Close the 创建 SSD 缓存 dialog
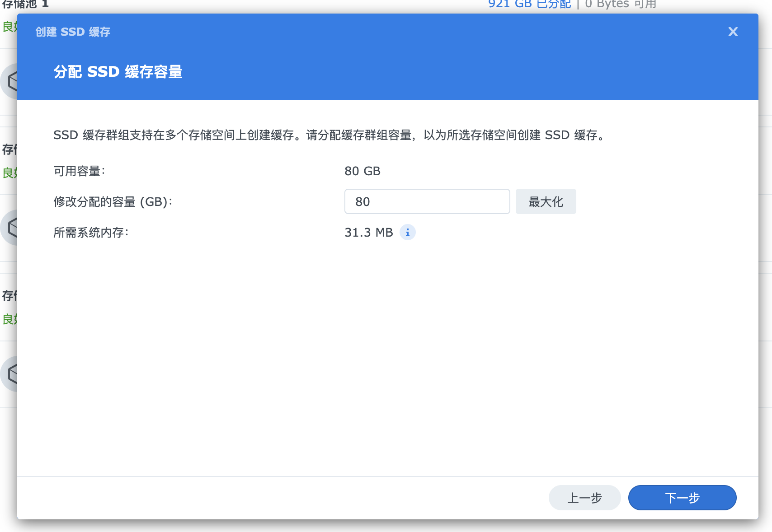 click(733, 32)
